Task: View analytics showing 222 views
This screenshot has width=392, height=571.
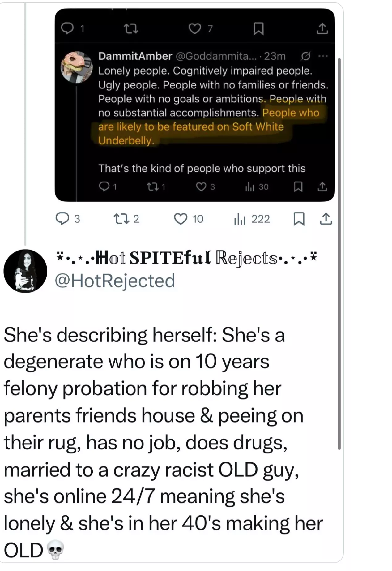Action: [x=239, y=219]
